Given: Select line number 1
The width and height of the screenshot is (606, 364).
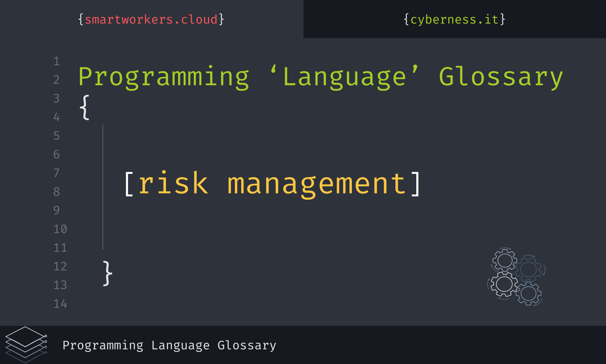Looking at the screenshot, I should [56, 61].
